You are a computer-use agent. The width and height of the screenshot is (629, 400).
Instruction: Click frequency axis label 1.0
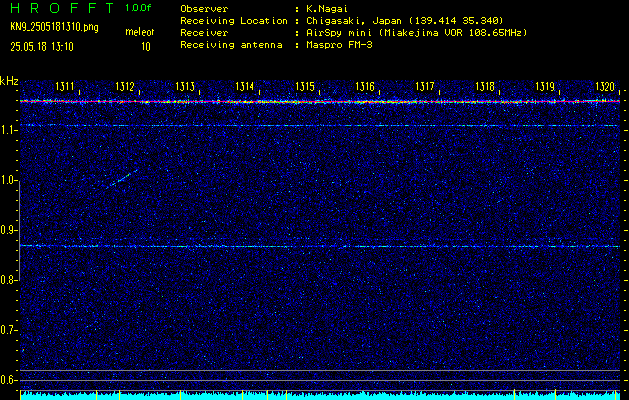pos(8,180)
